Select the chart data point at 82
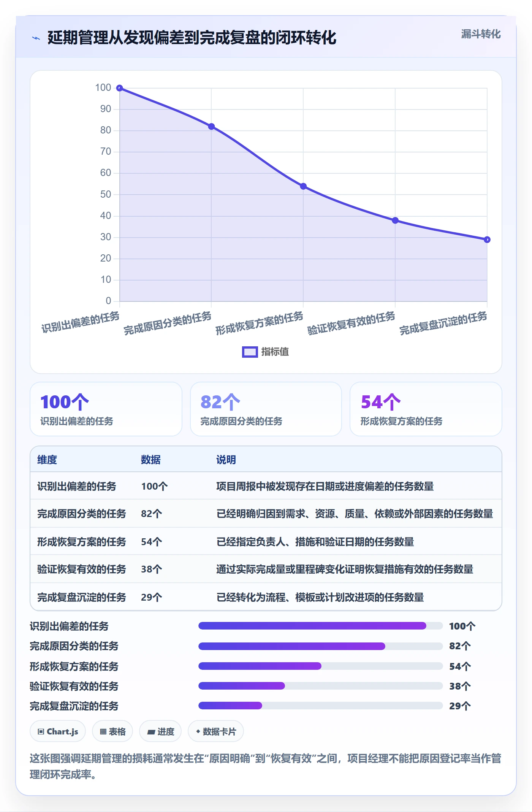532x812 pixels. tap(211, 127)
